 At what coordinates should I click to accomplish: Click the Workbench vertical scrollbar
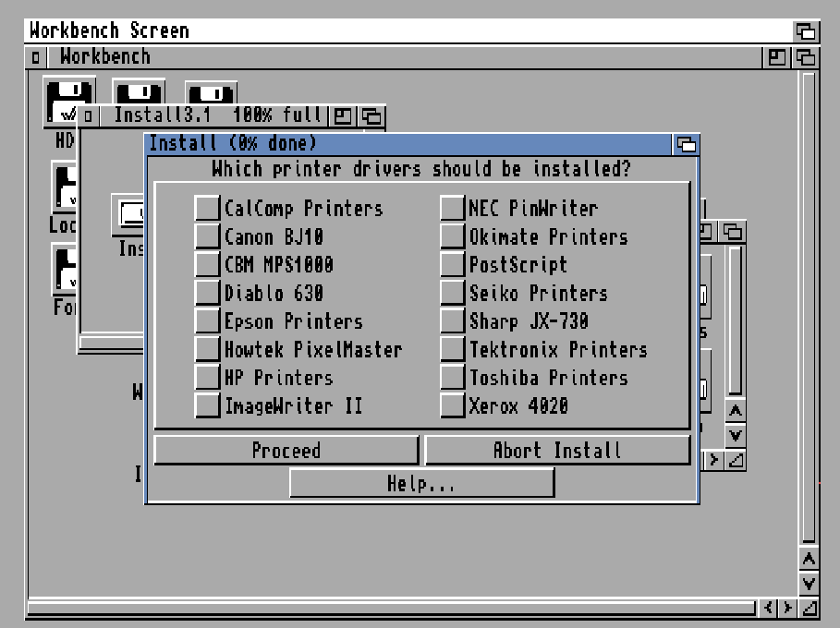[x=809, y=308]
